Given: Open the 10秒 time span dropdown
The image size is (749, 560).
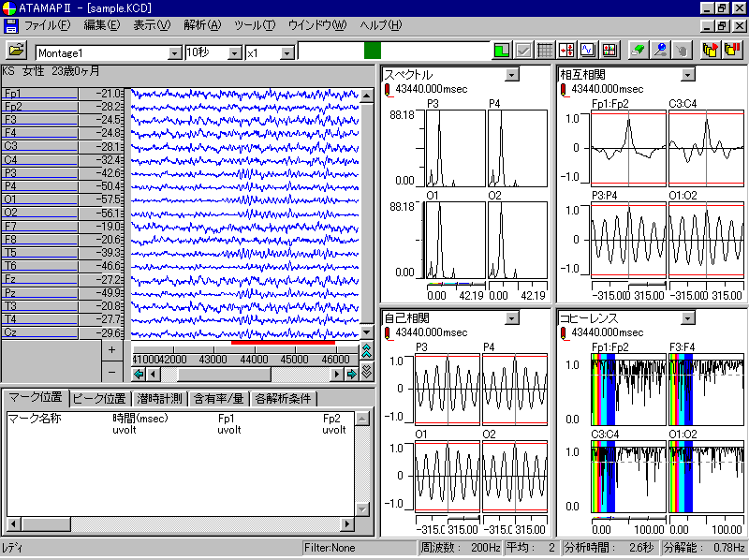Looking at the screenshot, I should point(234,53).
